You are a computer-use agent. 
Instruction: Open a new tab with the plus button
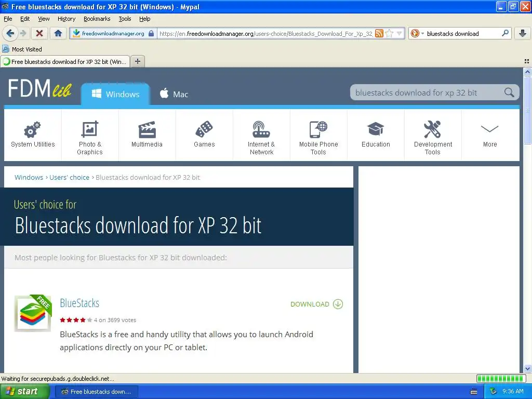137,61
